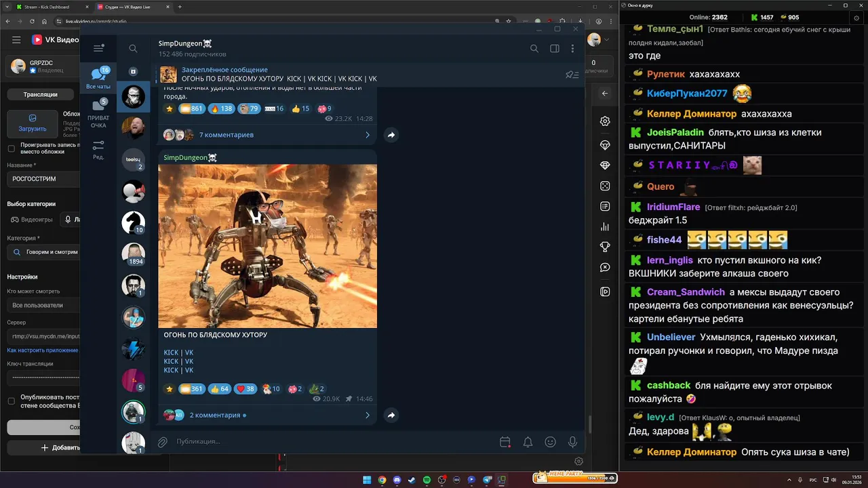Forward the 'ОГОНЬ ПО БЛЯДСКОМУ ХУТОРУ' post

point(391,415)
